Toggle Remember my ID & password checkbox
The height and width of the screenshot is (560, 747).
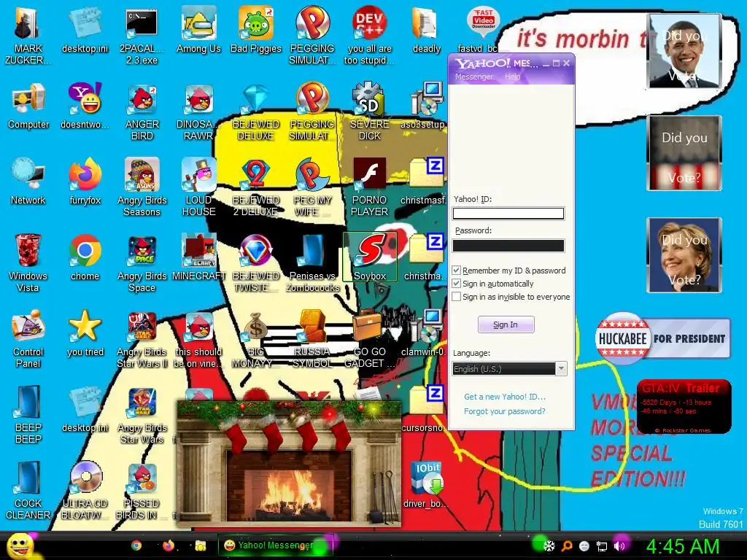(457, 271)
